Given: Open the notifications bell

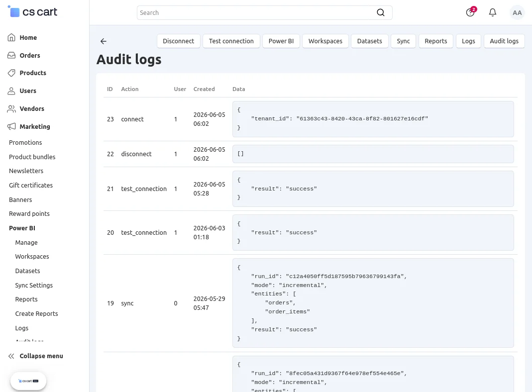Looking at the screenshot, I should (493, 12).
